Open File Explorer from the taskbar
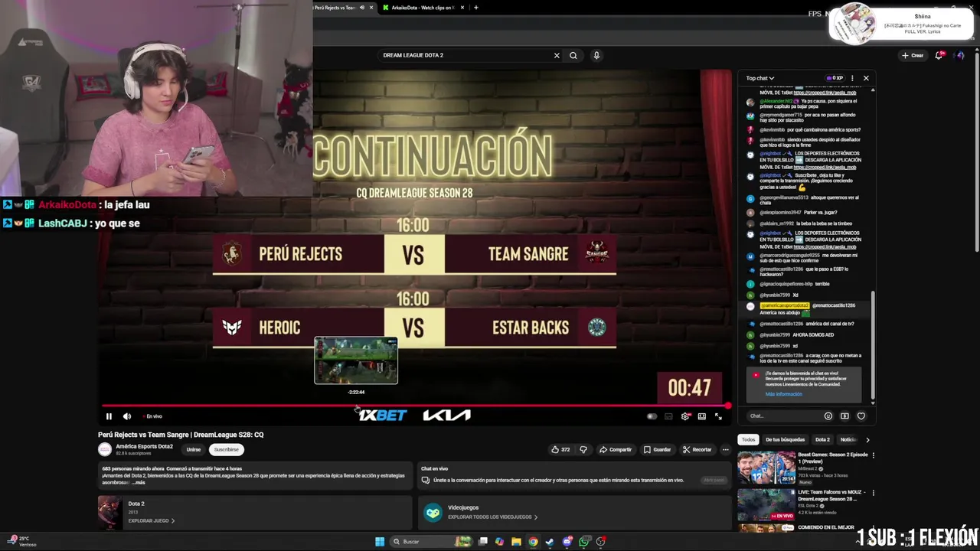 (516, 542)
